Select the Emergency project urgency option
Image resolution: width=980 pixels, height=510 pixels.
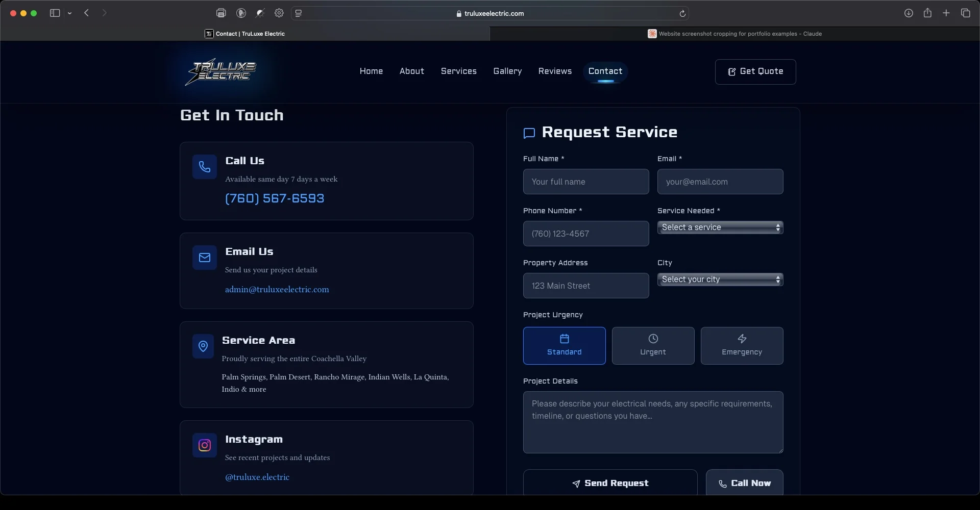[742, 346]
